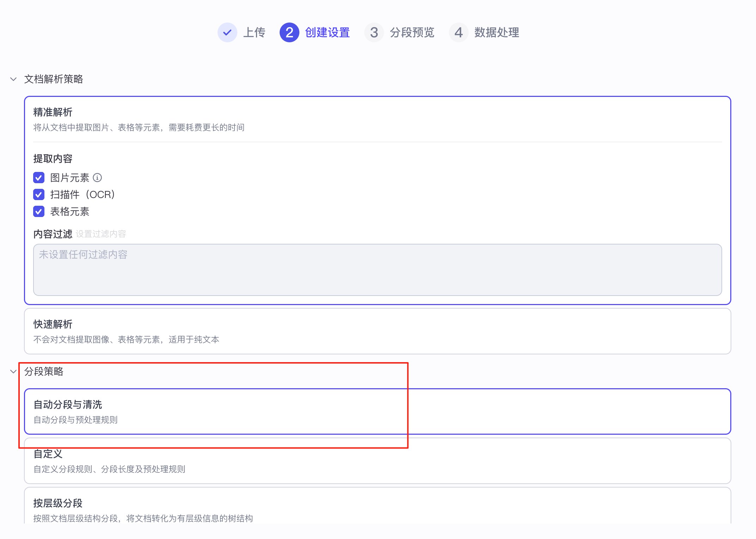The height and width of the screenshot is (539, 756).
Task: Click the checkmark icon on the 上传 step
Action: pyautogui.click(x=227, y=32)
